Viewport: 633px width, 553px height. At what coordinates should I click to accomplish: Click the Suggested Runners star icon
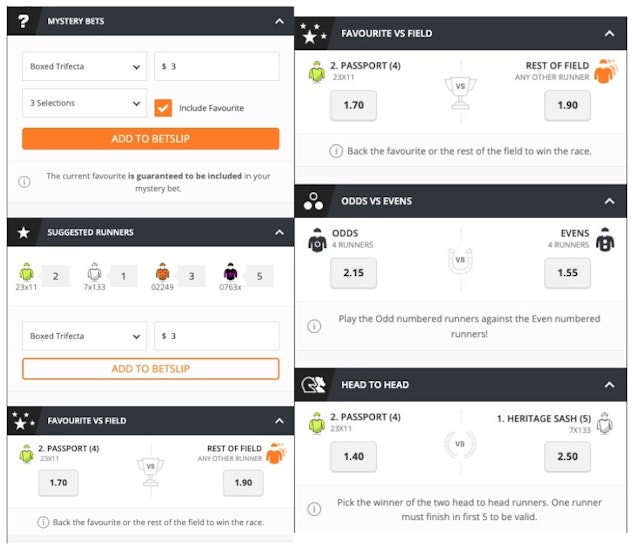[23, 233]
